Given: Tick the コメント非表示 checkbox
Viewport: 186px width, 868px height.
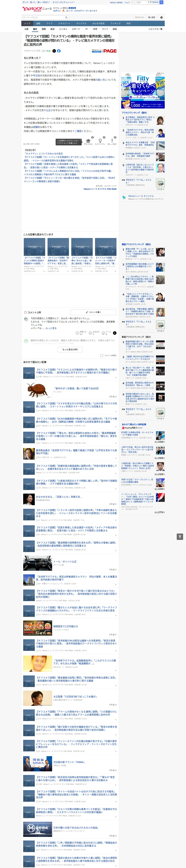Looking at the screenshot, I should pos(102,355).
